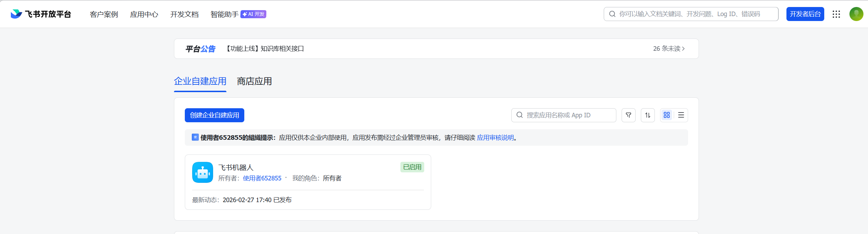Switch to list view

point(681,115)
